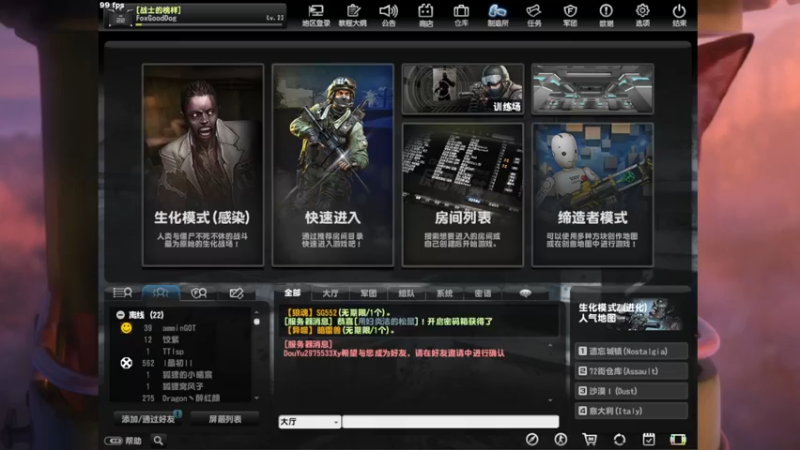The width and height of the screenshot is (800, 450).
Task: Click friends list scroll up arrow
Action: click(x=257, y=312)
